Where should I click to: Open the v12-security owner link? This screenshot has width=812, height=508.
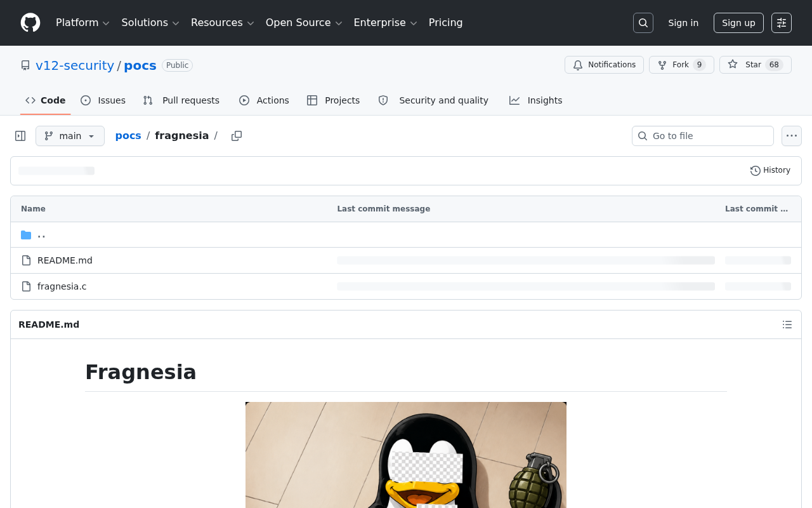pos(75,65)
